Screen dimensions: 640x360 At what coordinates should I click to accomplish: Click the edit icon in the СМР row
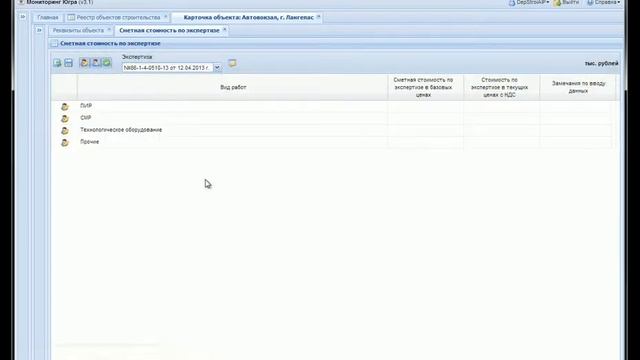[64, 119]
